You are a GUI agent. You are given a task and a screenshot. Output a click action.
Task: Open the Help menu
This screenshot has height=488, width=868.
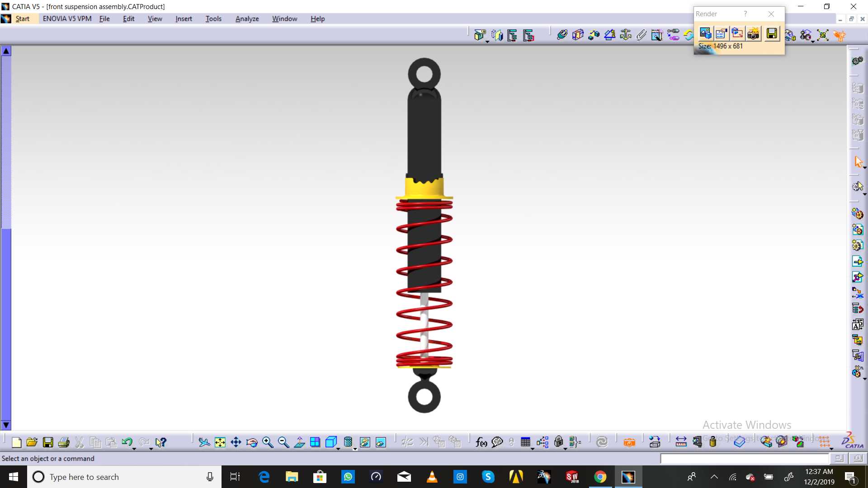[x=317, y=19]
